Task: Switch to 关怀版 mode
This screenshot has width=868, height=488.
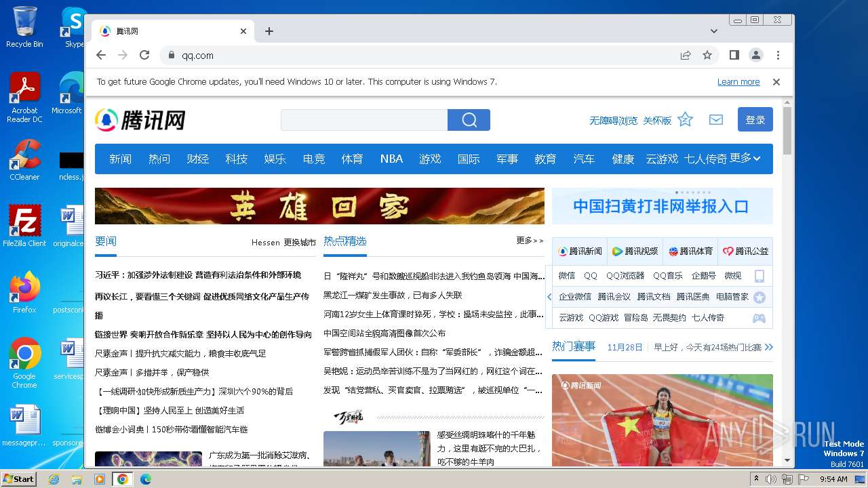Action: click(x=657, y=121)
